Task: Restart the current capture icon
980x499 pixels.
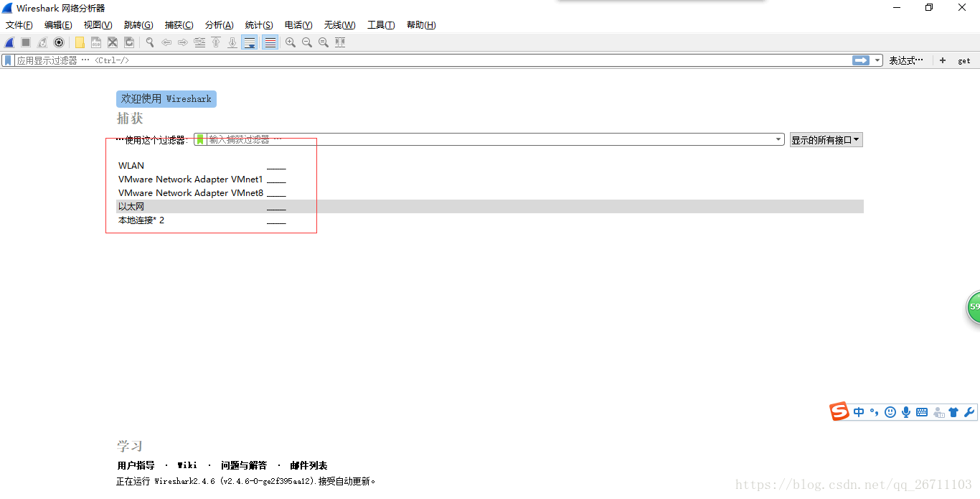Action: (42, 42)
